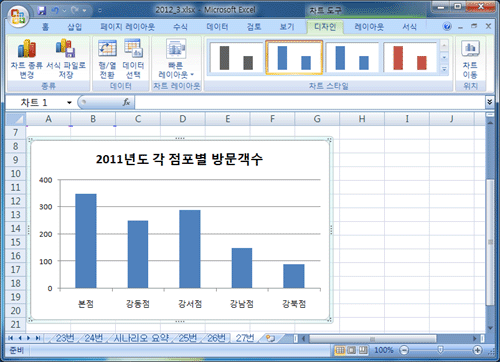Click the Office button orb
This screenshot has width=500, height=362.
[16, 16]
